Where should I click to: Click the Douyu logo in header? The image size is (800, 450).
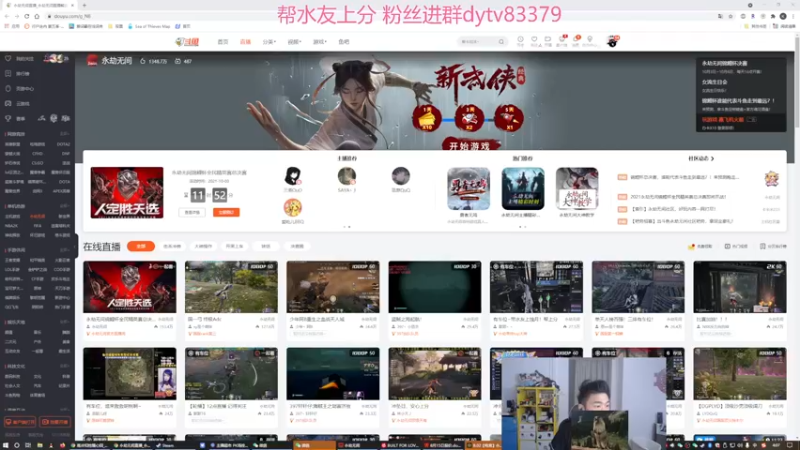point(187,42)
